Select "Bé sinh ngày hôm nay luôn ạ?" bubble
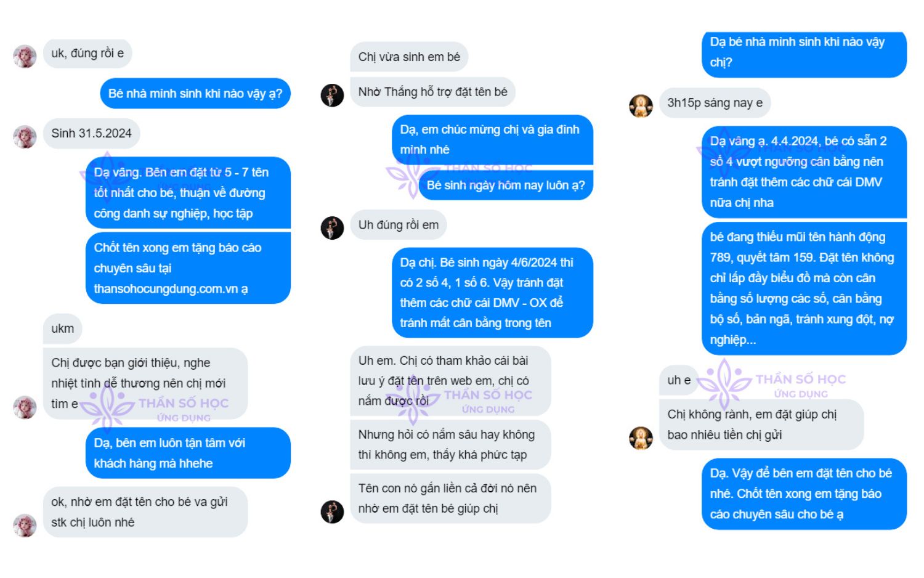 505,185
